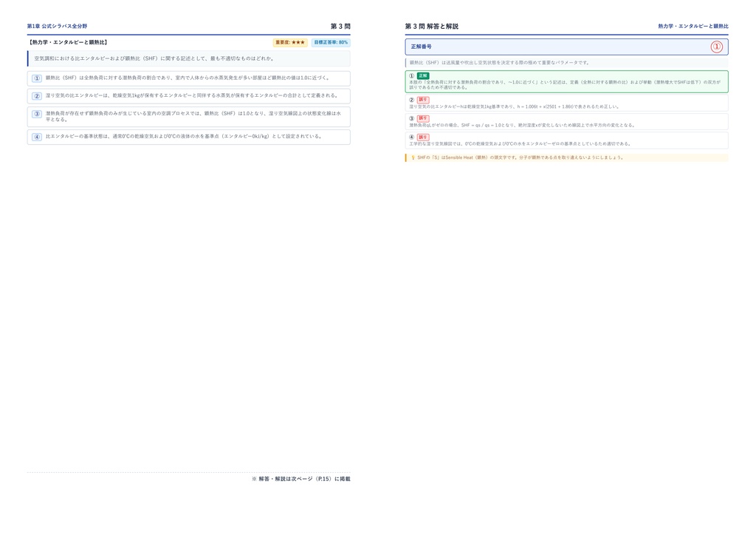Viewport: 756px width, 535px height.
Task: Click the 誤り badge for explanation ④
Action: pos(423,137)
